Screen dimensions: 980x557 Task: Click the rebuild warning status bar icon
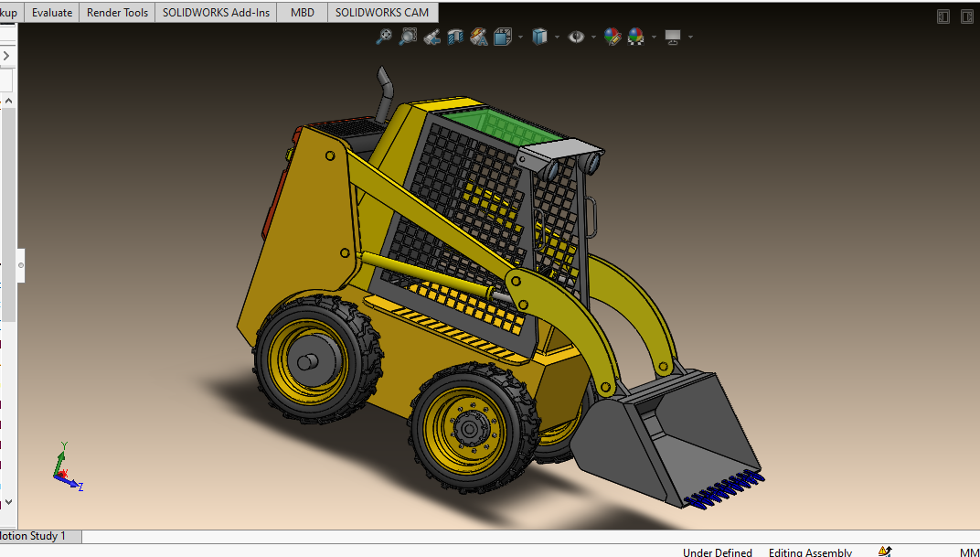[x=884, y=552]
